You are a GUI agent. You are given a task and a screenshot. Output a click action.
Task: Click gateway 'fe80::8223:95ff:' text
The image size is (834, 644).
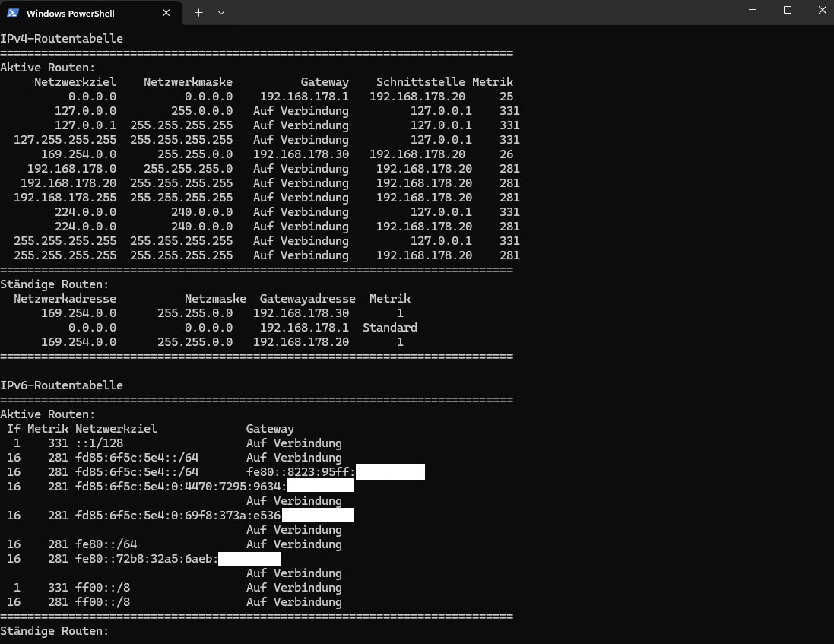click(x=300, y=472)
